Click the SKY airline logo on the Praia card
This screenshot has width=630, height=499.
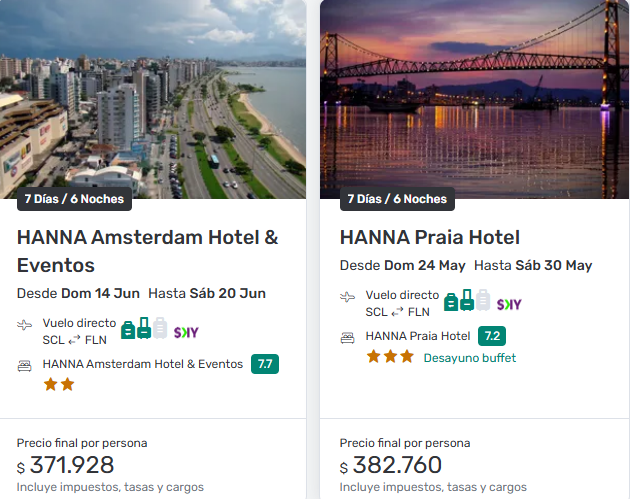509,303
